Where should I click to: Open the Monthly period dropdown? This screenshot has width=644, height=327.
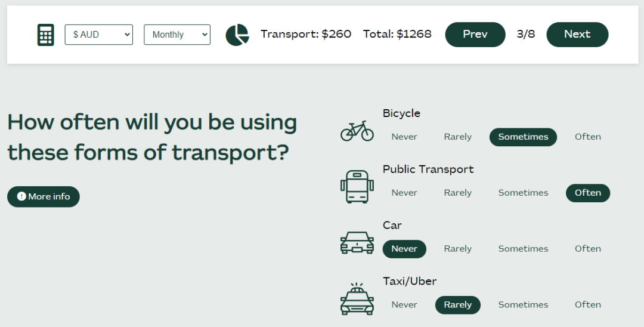click(177, 35)
